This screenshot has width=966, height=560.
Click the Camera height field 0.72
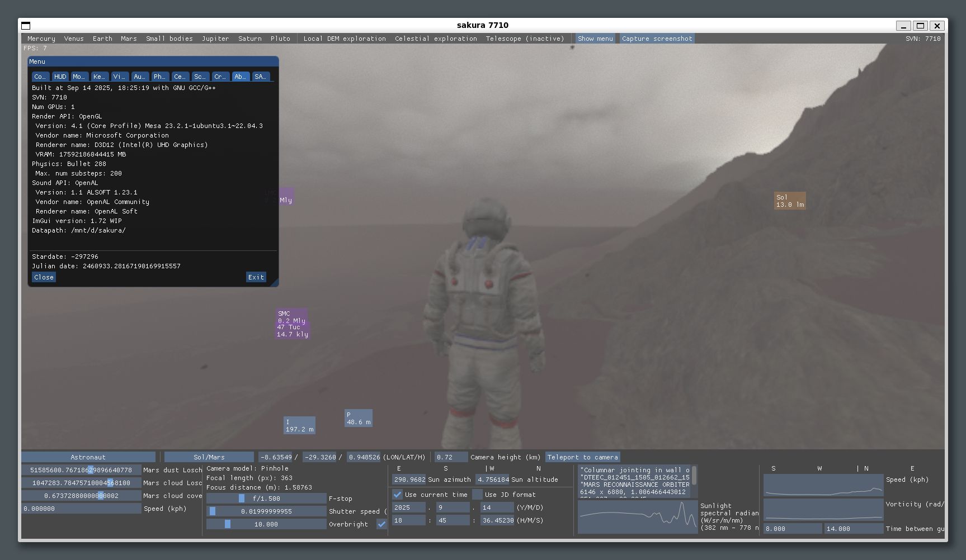(451, 457)
